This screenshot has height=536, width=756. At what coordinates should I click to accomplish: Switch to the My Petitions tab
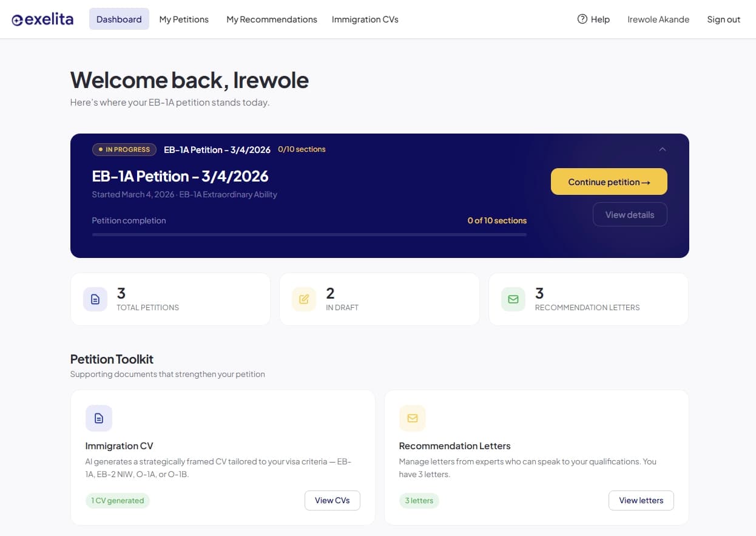pos(184,19)
